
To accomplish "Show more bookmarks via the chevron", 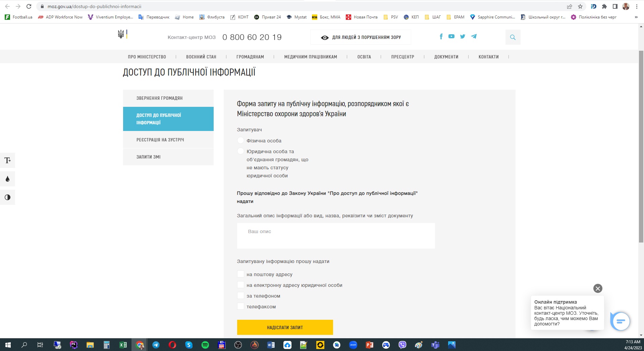I will pyautogui.click(x=636, y=17).
